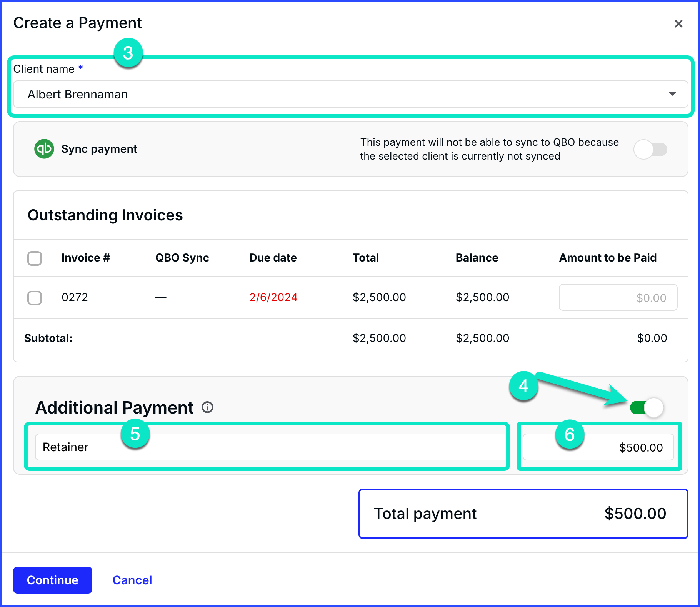Click the Cancel link

tap(132, 580)
